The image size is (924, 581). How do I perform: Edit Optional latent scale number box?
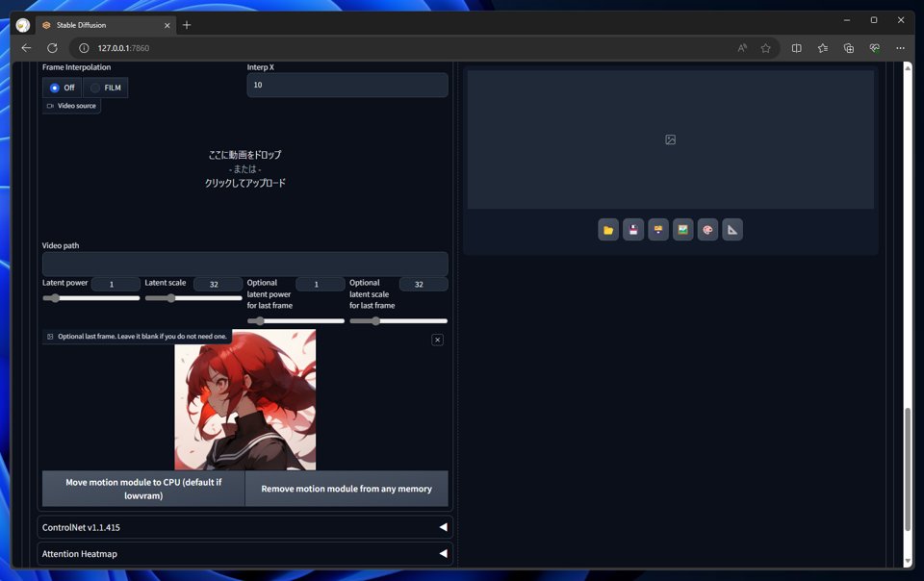click(x=423, y=285)
